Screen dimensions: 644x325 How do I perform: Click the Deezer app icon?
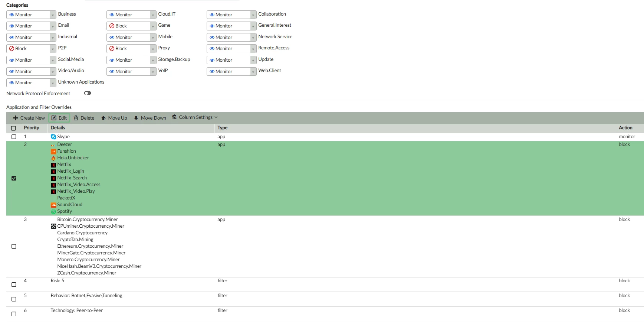tap(53, 145)
